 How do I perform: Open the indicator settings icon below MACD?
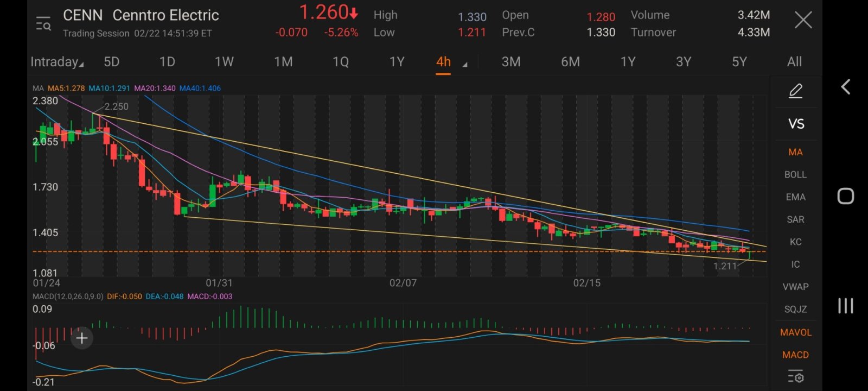(795, 376)
